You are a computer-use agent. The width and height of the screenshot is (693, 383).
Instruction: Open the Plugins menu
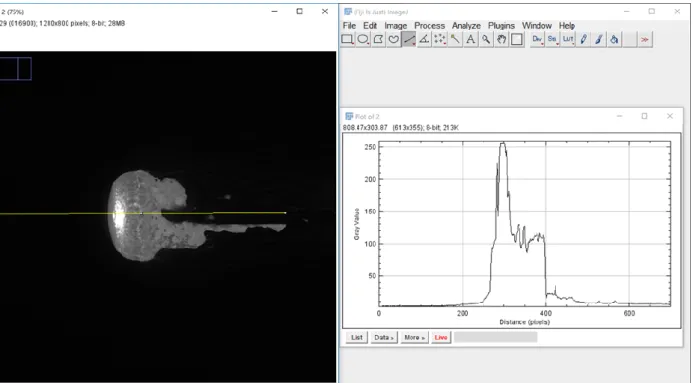coord(501,26)
